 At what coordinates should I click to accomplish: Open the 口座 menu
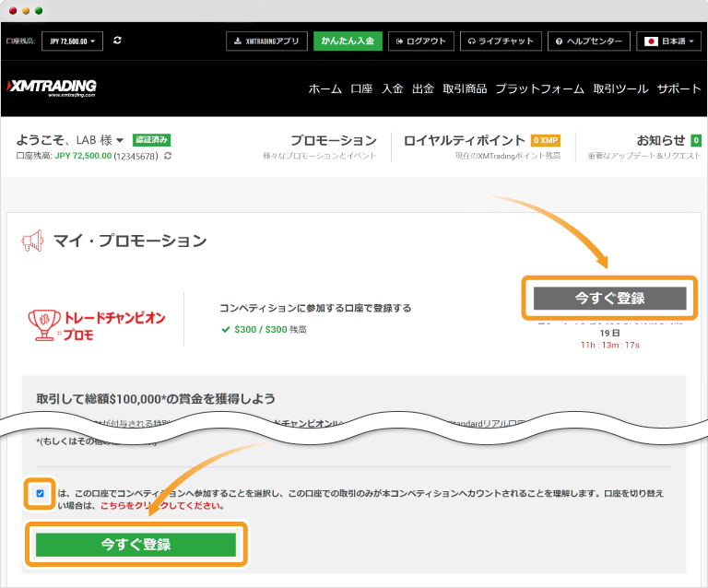click(x=361, y=88)
